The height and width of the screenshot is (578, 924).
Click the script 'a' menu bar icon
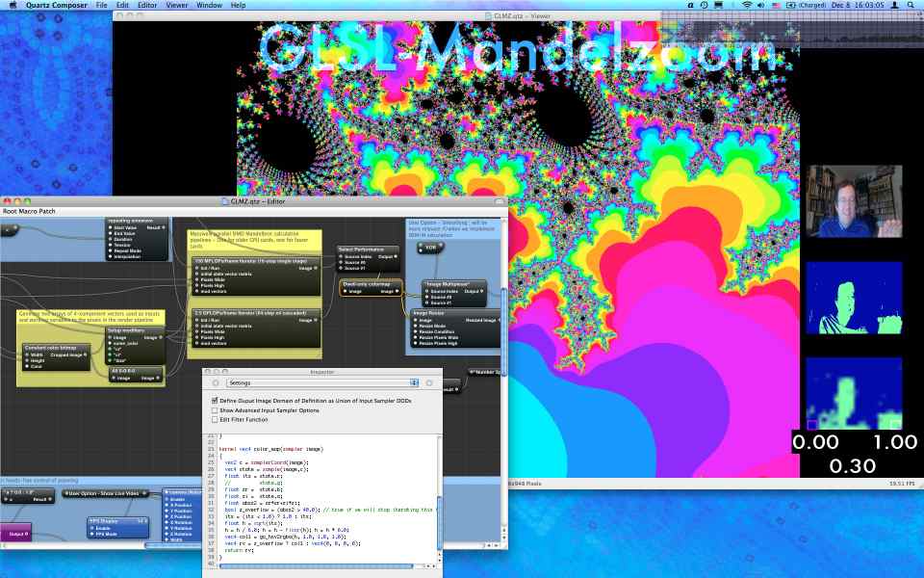[691, 6]
